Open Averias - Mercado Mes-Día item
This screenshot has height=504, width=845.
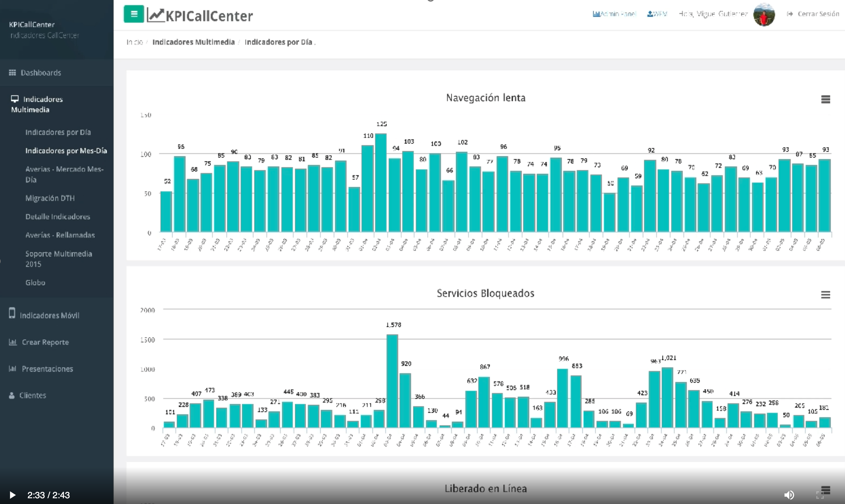(x=65, y=174)
